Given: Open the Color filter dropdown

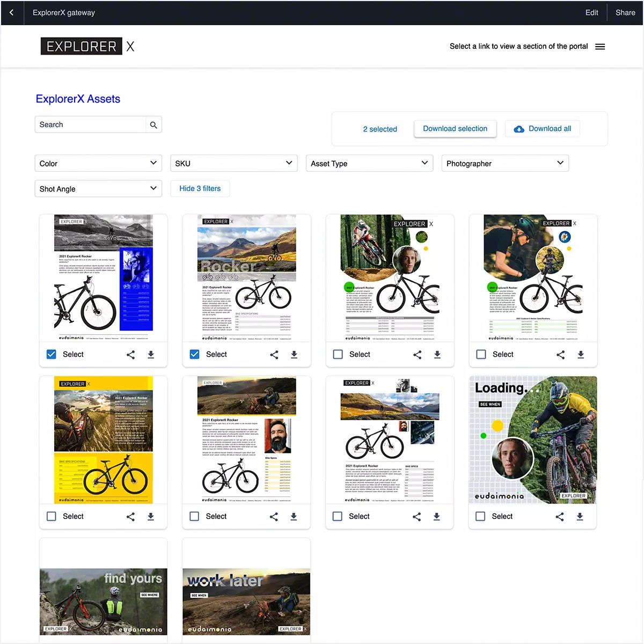Looking at the screenshot, I should pos(98,163).
